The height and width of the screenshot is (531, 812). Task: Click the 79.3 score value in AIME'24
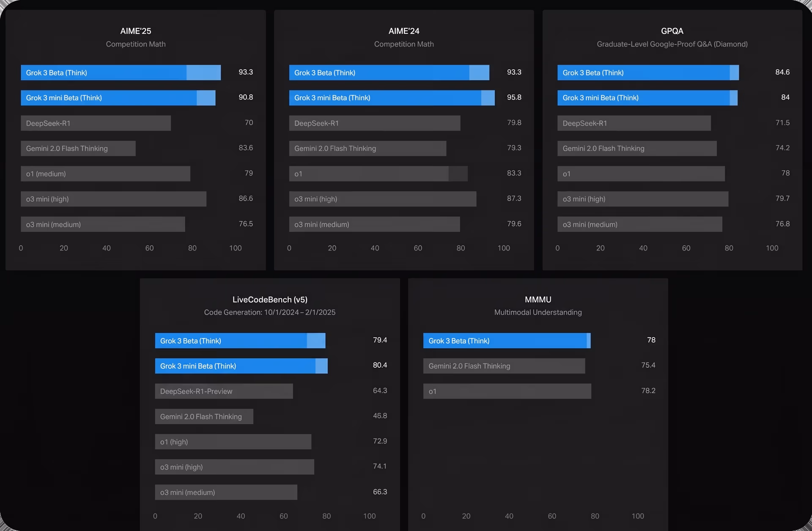tap(514, 148)
